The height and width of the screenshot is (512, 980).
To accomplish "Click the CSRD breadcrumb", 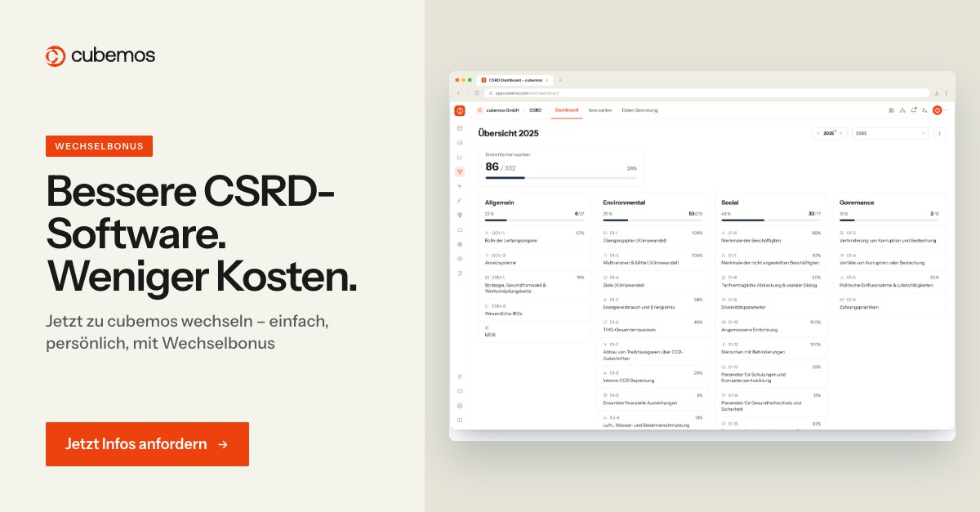I will click(x=536, y=110).
